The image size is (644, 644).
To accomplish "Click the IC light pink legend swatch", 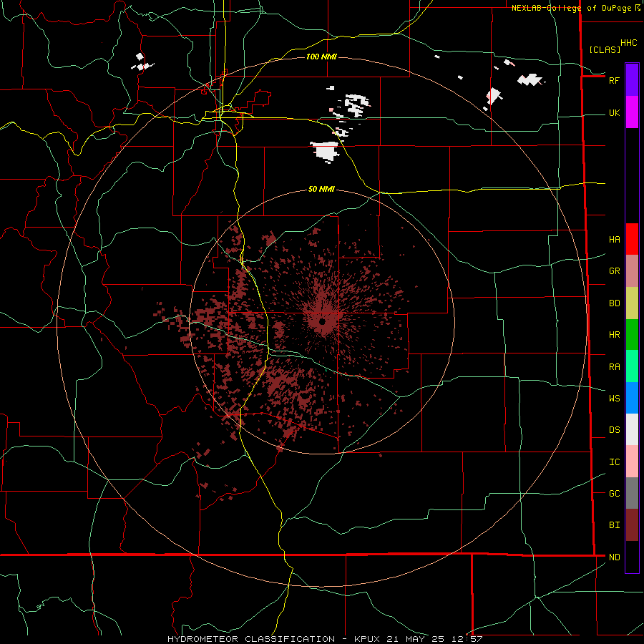I will click(632, 462).
